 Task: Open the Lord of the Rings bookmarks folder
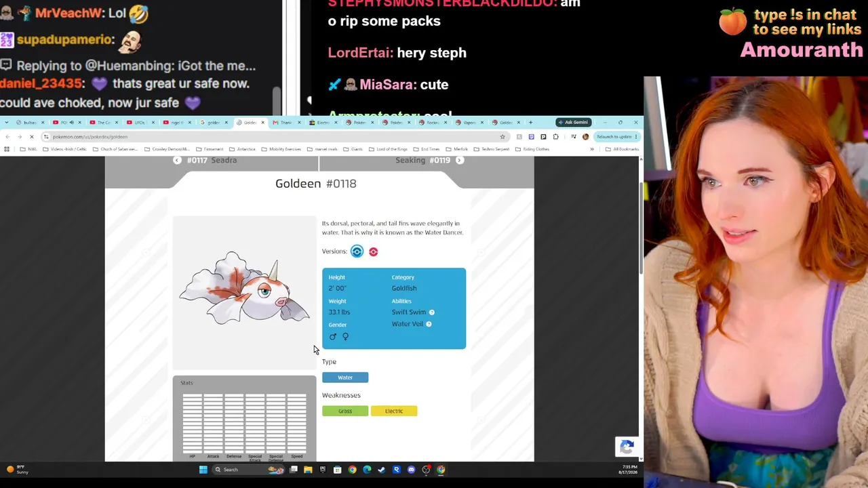[389, 149]
